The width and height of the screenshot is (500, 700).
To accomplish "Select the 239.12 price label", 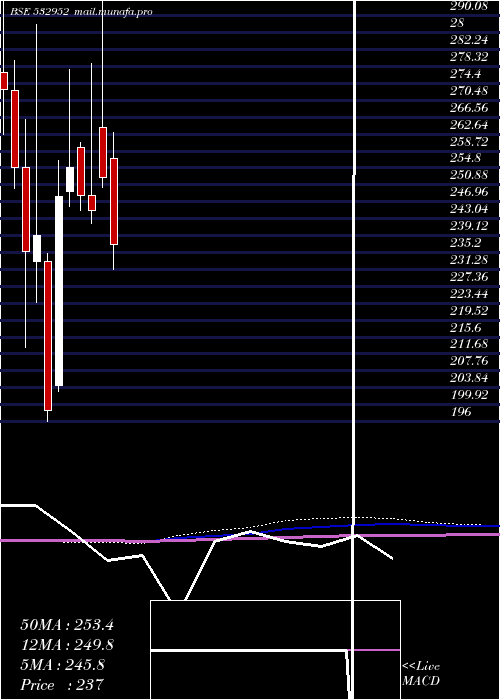I will coord(468,226).
